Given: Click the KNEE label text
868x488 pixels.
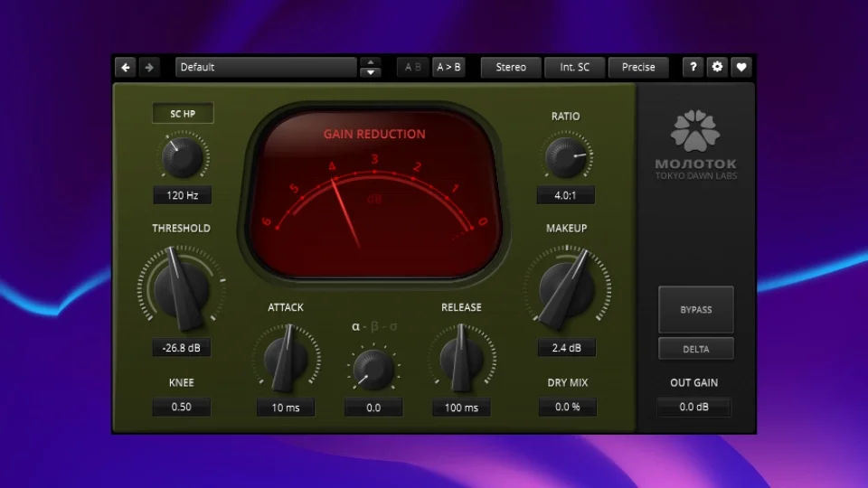Looking at the screenshot, I should tap(181, 382).
